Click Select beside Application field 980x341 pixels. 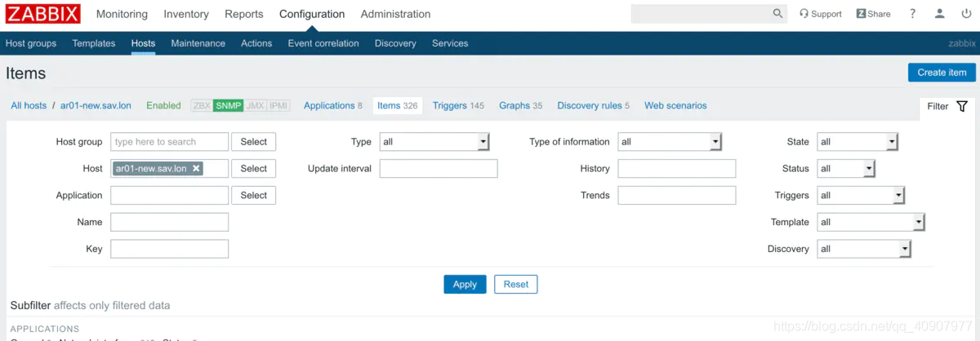point(254,196)
